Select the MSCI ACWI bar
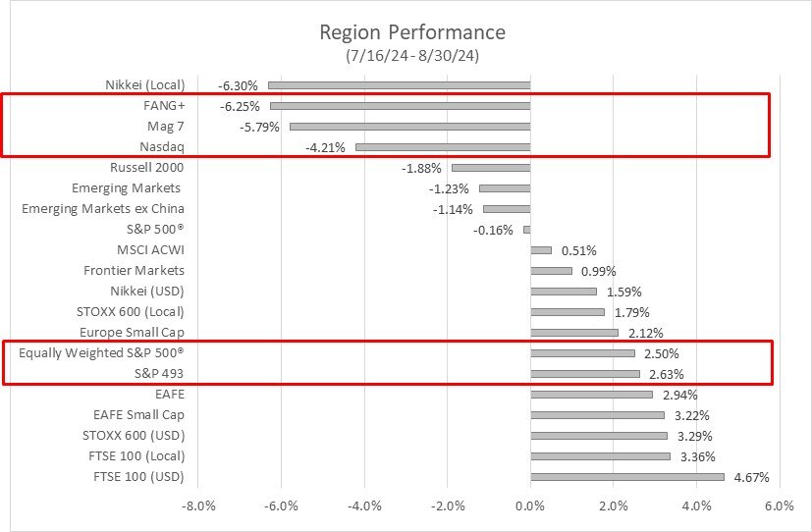 click(541, 250)
